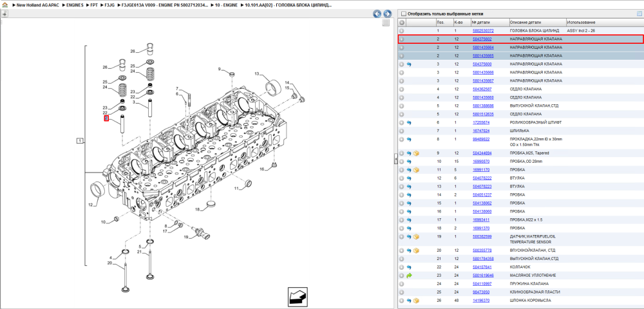The height and width of the screenshot is (309, 644).
Task: Open the panel option icon right of the checkbox row
Action: (639, 14)
